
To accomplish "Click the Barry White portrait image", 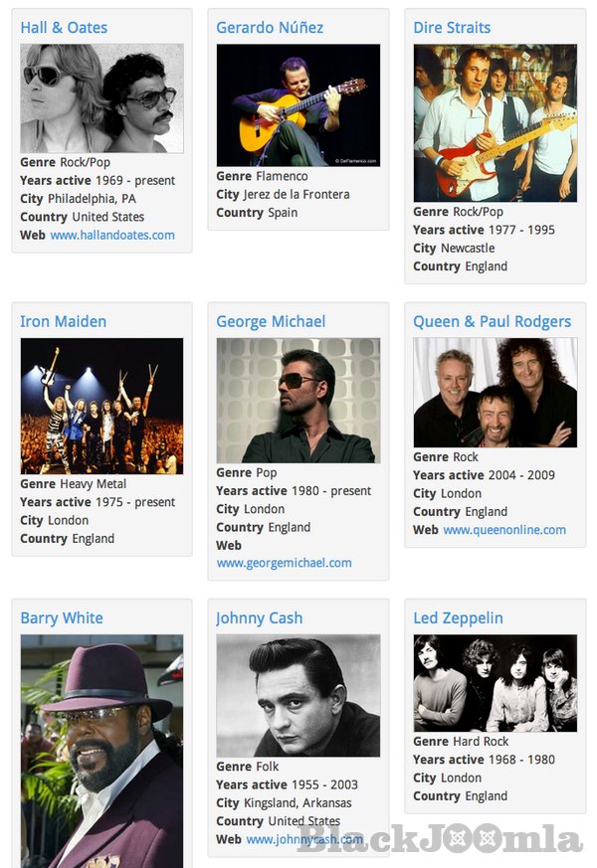I will tap(101, 751).
